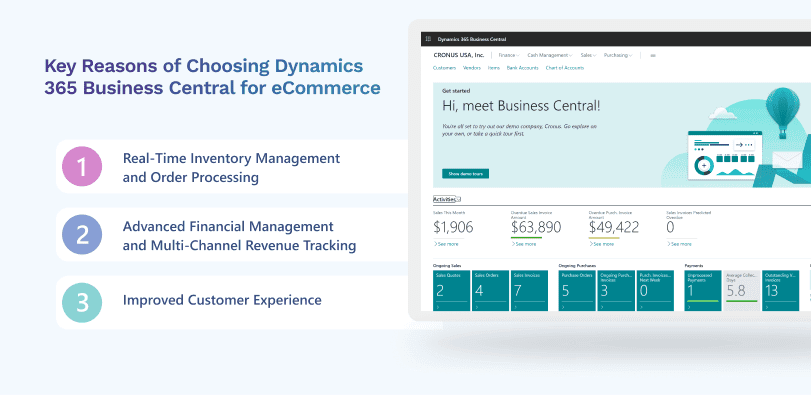Open the Purchase Orders tile showing 5

[577, 291]
